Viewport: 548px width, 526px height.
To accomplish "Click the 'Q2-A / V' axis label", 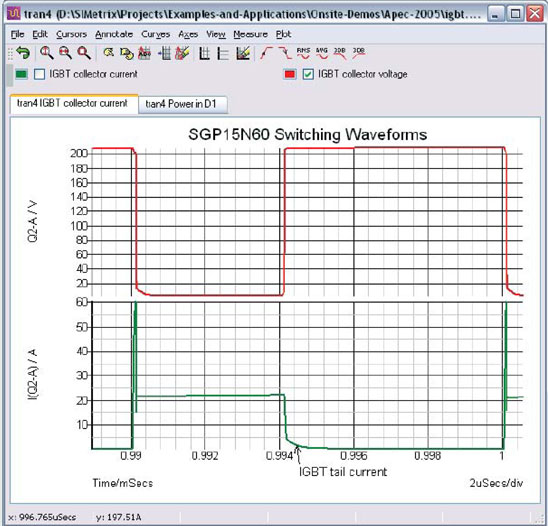I will coord(33,221).
